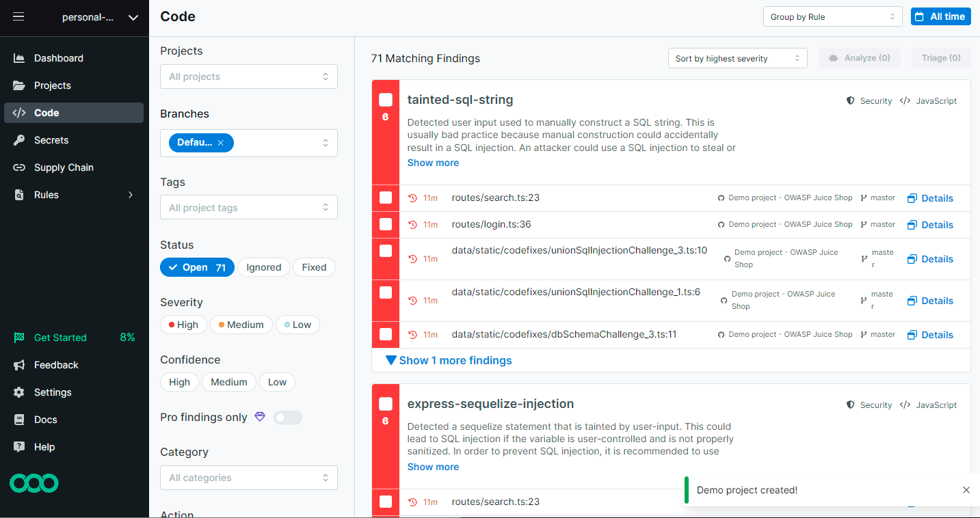
Task: Open the hamburger menu icon
Action: point(18,17)
